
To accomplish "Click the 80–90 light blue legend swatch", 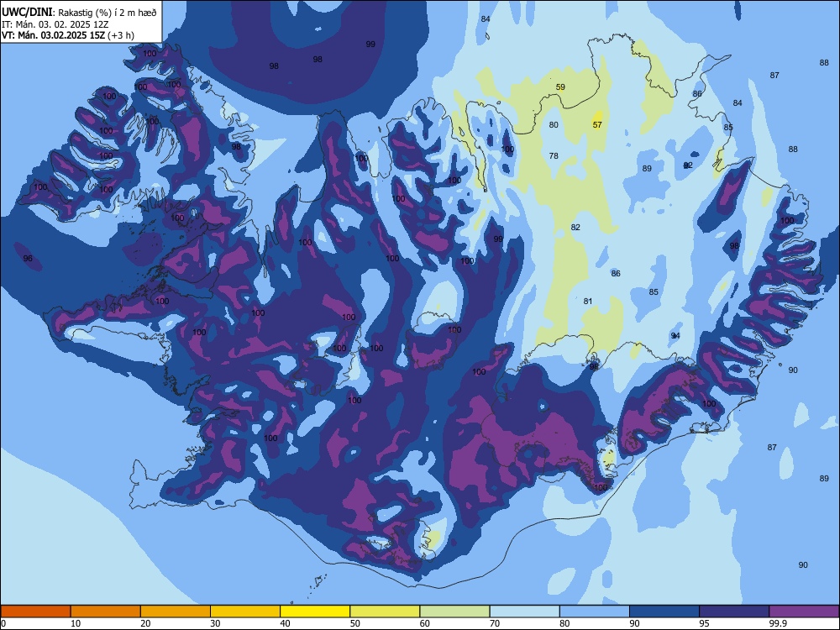I will [x=595, y=612].
